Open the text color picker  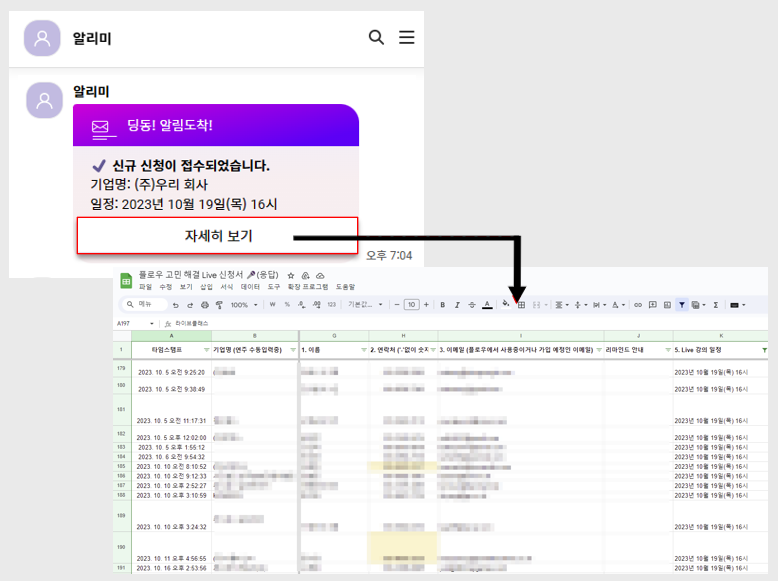coord(487,305)
